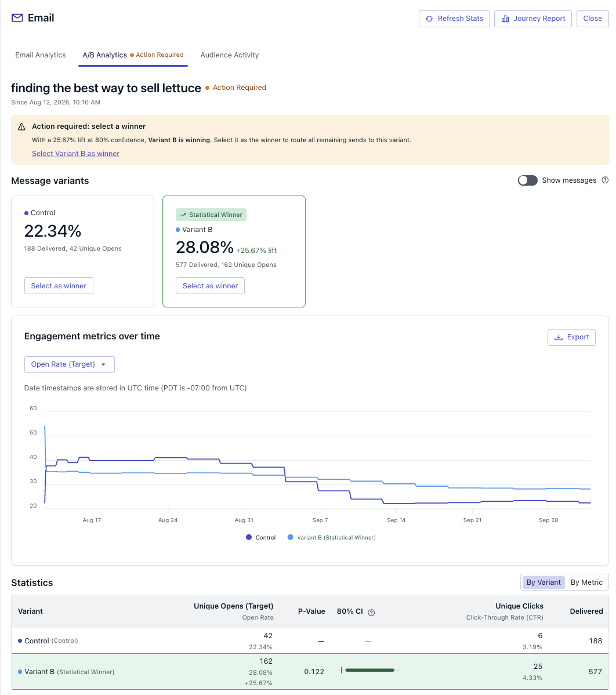Toggle Variant B series in chart legend
616x695 pixels.
pos(331,537)
